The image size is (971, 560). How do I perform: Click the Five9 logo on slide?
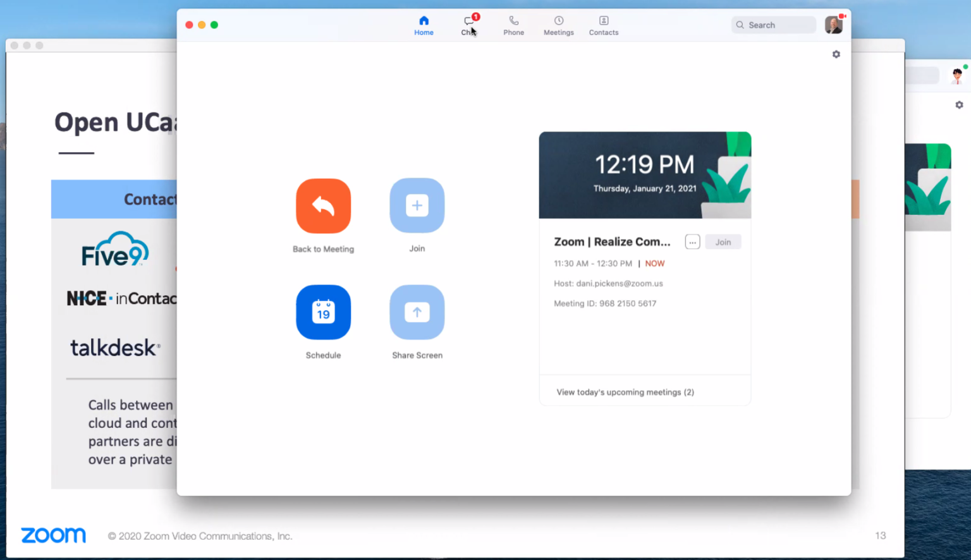point(114,250)
